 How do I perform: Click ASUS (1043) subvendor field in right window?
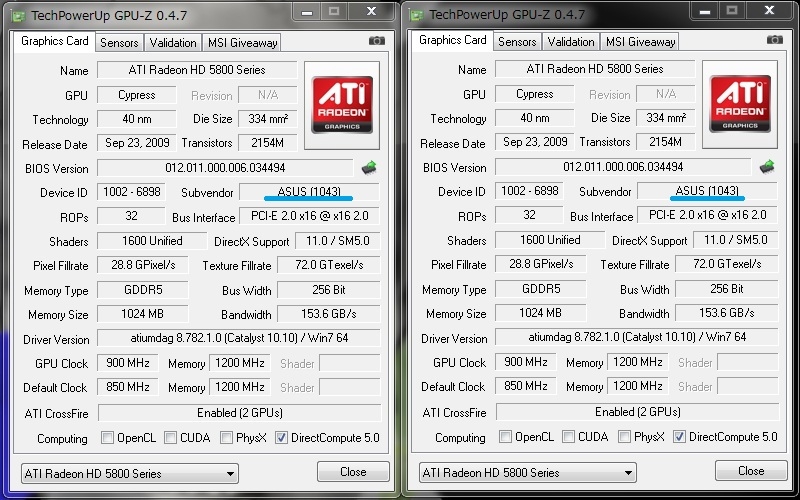point(707,191)
